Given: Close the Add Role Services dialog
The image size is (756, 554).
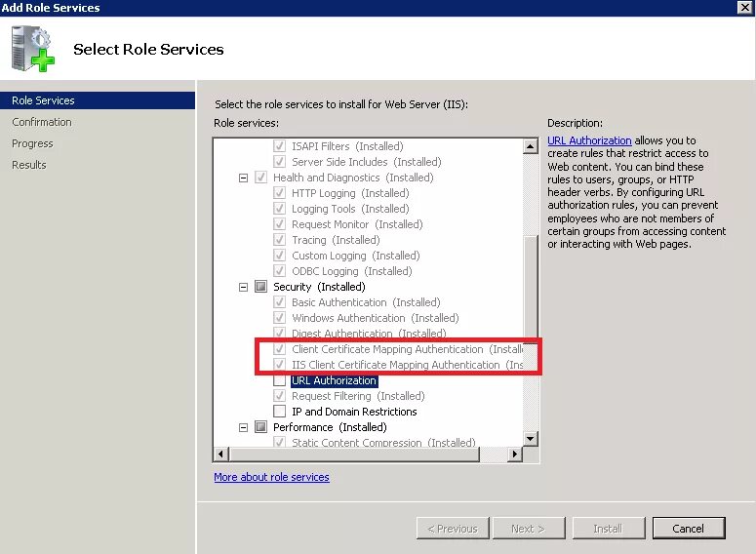Looking at the screenshot, I should pyautogui.click(x=745, y=7).
